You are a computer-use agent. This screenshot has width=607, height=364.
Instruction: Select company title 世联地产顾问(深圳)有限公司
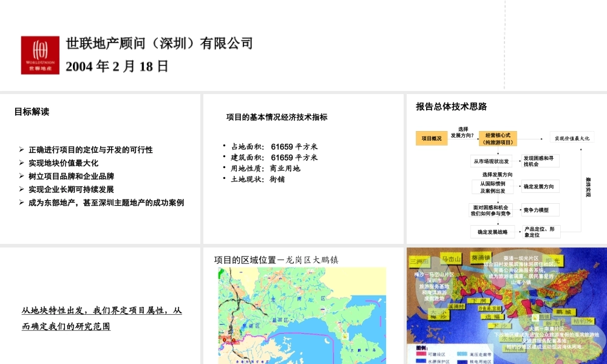pos(159,43)
